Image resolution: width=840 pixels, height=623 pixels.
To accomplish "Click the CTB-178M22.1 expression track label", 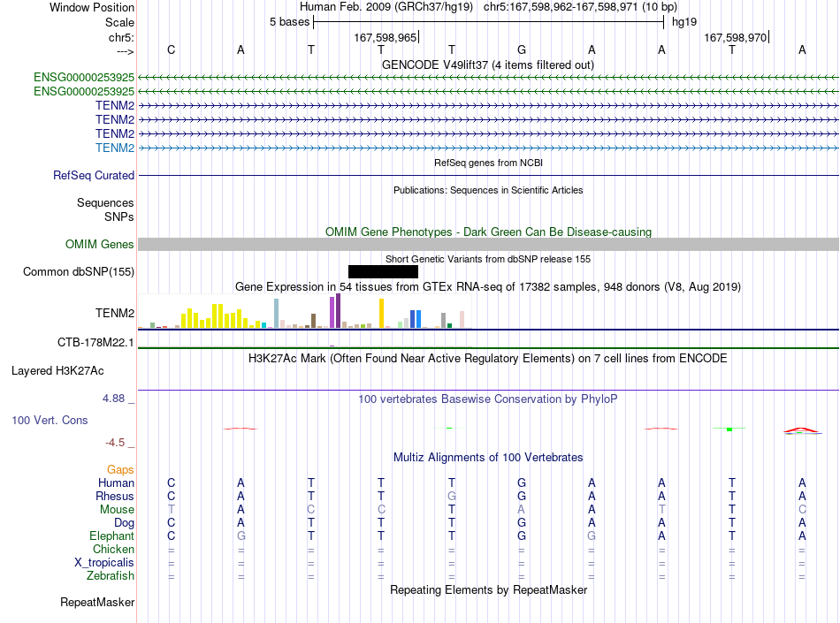I will 95,343.
